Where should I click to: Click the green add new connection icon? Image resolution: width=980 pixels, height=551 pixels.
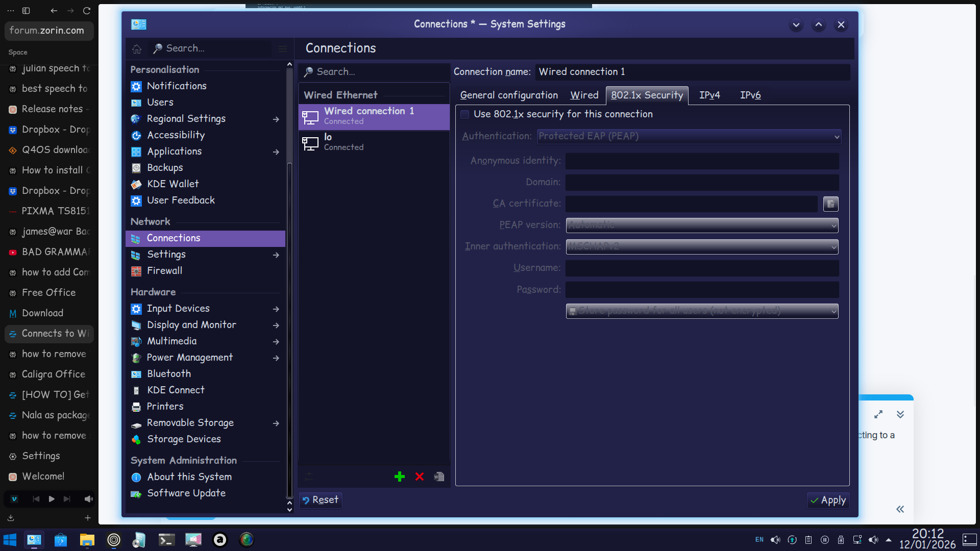pyautogui.click(x=400, y=477)
